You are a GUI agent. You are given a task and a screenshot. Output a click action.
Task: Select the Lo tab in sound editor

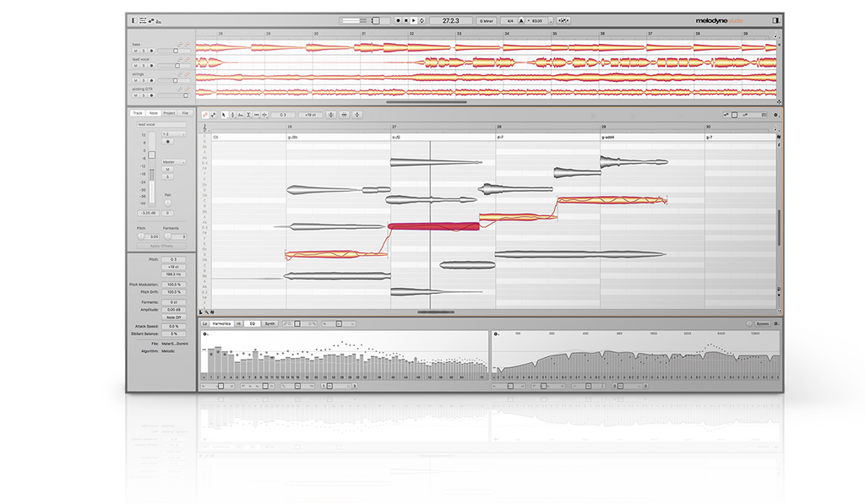pos(204,323)
